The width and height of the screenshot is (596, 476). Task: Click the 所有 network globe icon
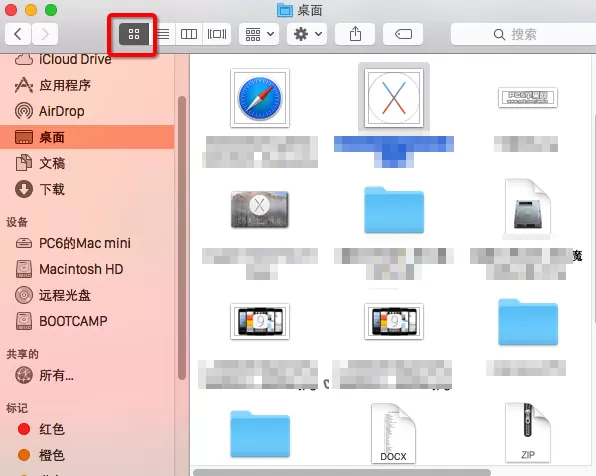click(x=24, y=375)
